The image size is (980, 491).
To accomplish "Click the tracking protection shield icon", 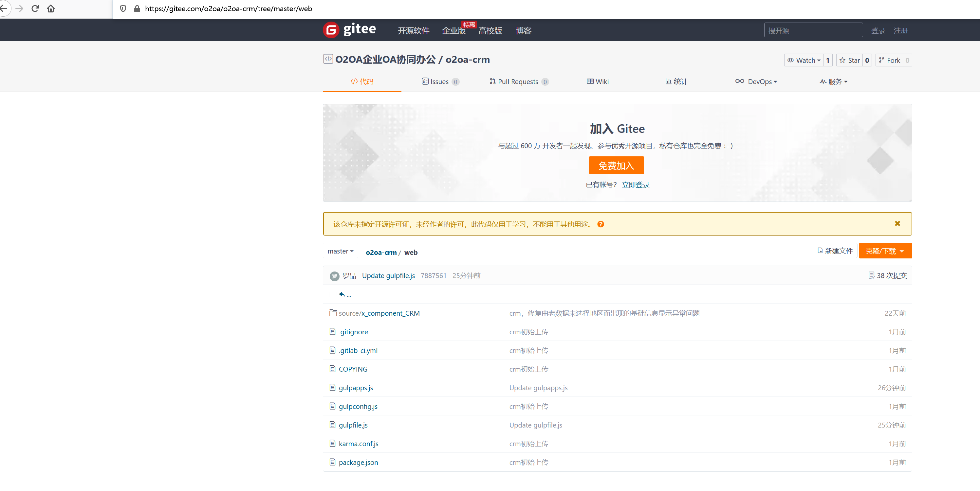I will (123, 9).
